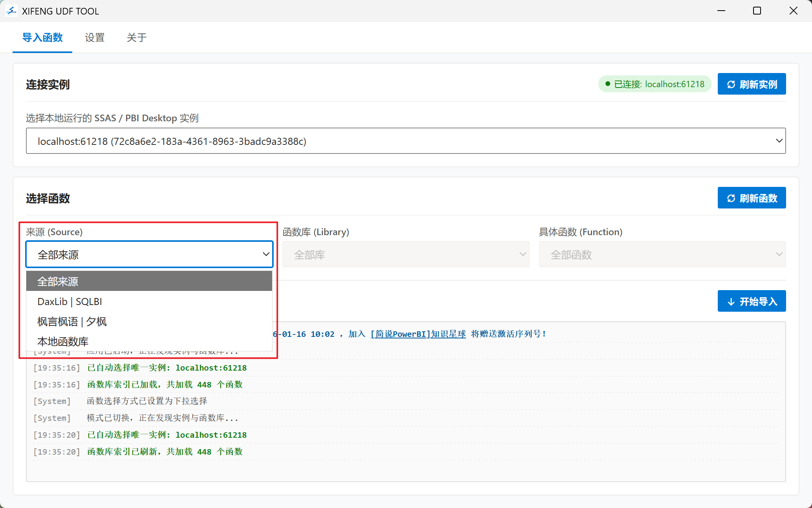Click the down-arrow icon on 开始导入 button

[731, 302]
